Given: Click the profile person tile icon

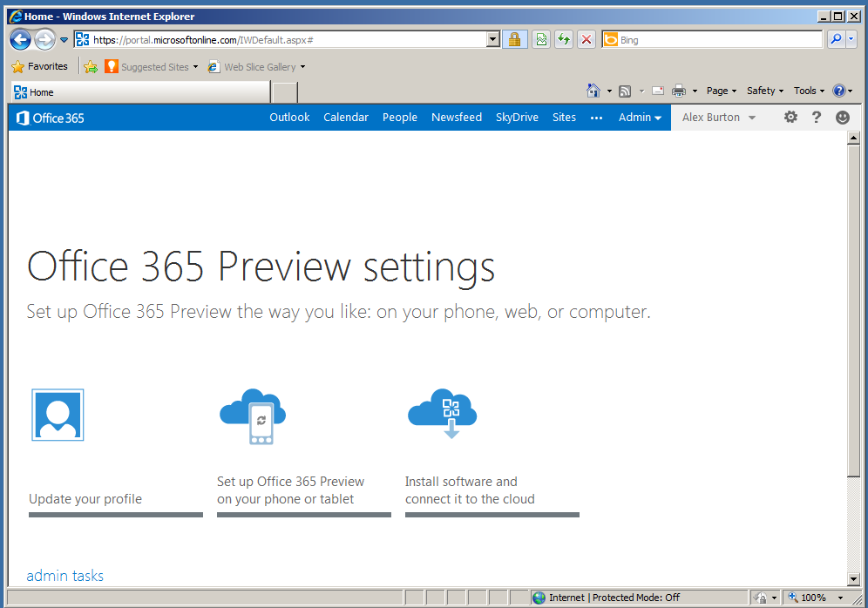Looking at the screenshot, I should pyautogui.click(x=58, y=415).
